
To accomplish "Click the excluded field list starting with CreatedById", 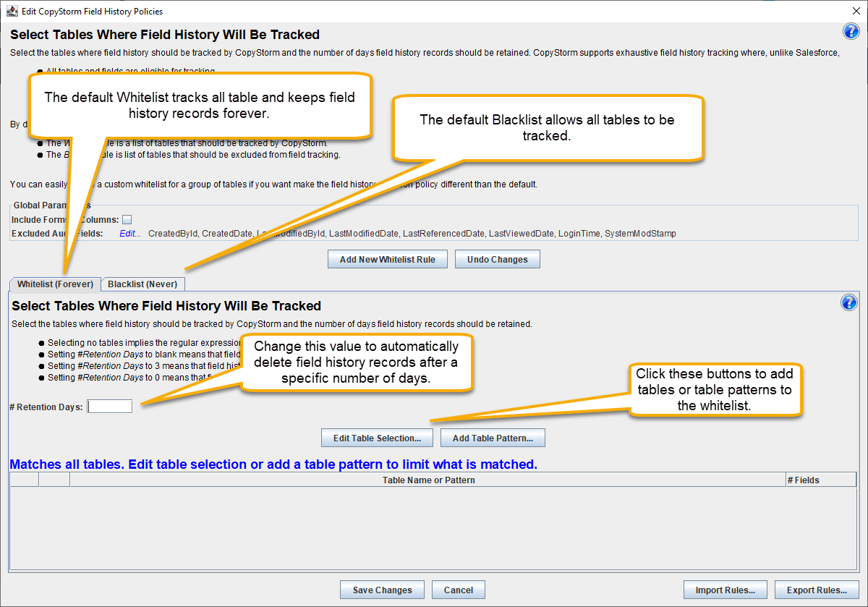I will click(x=412, y=233).
